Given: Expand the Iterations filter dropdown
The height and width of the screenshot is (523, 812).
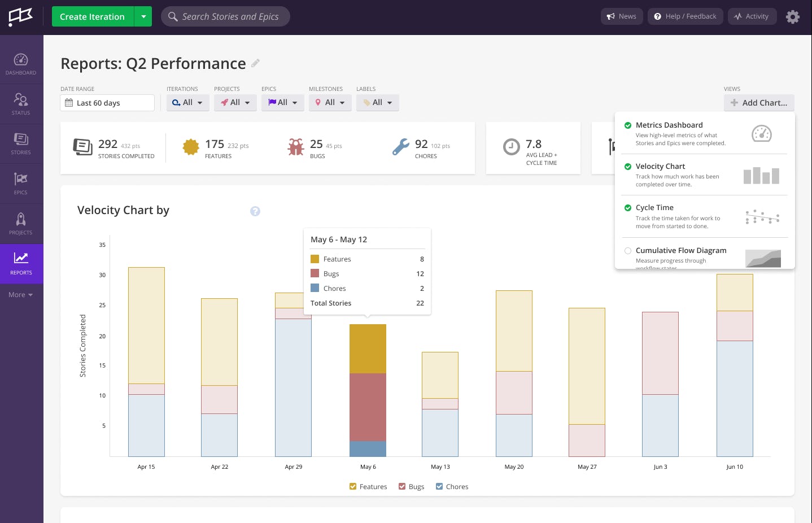Looking at the screenshot, I should point(187,103).
